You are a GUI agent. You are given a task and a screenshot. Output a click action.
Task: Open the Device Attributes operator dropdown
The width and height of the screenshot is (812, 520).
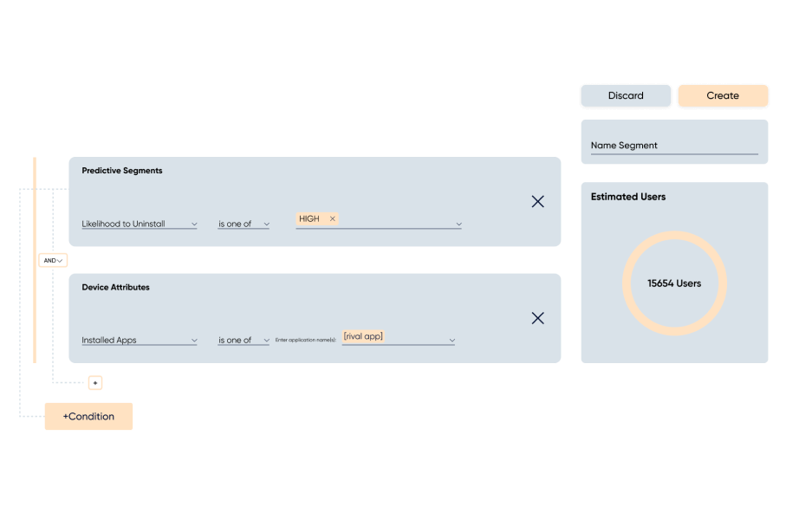pos(243,339)
